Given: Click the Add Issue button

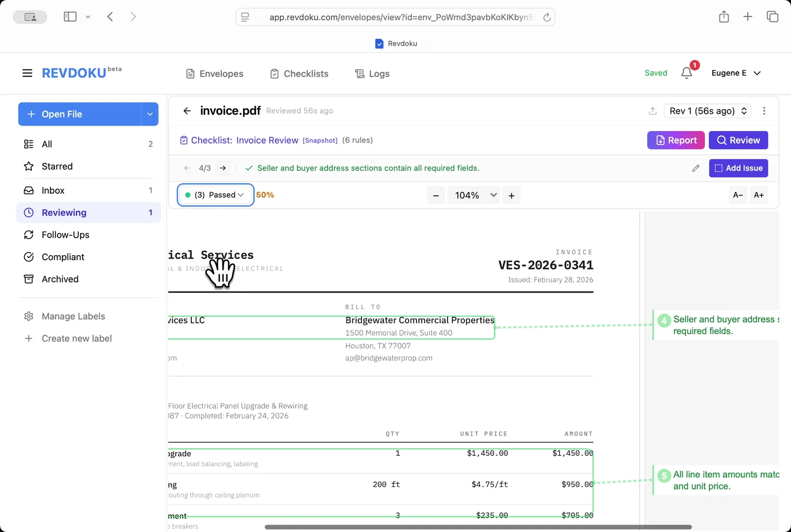Looking at the screenshot, I should [738, 168].
